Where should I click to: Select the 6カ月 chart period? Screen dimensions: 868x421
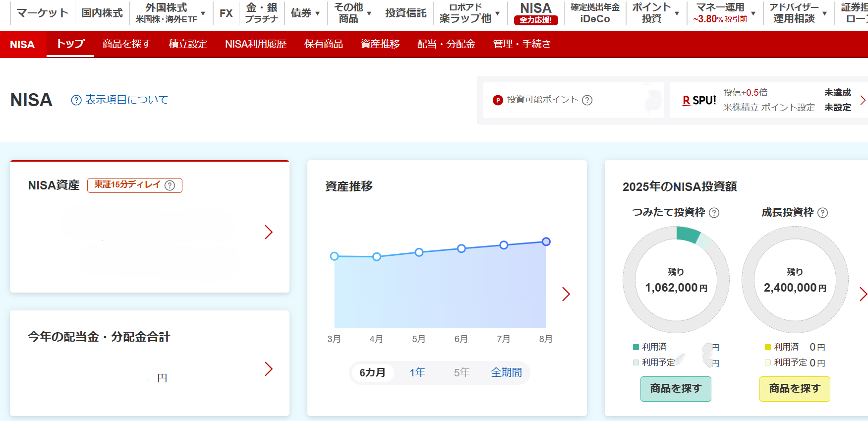tap(372, 372)
